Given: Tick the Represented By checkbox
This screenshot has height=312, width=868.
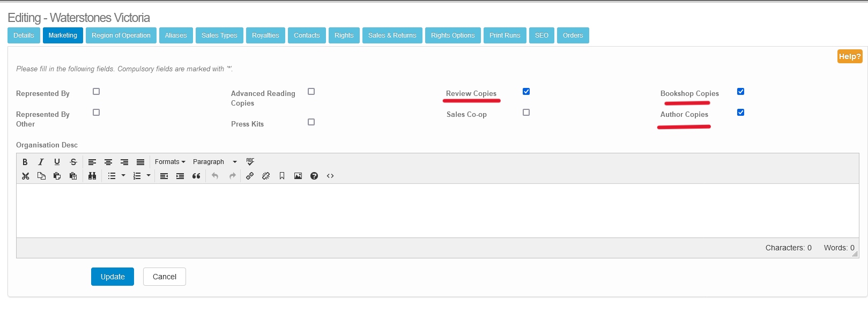Looking at the screenshot, I should [x=97, y=92].
